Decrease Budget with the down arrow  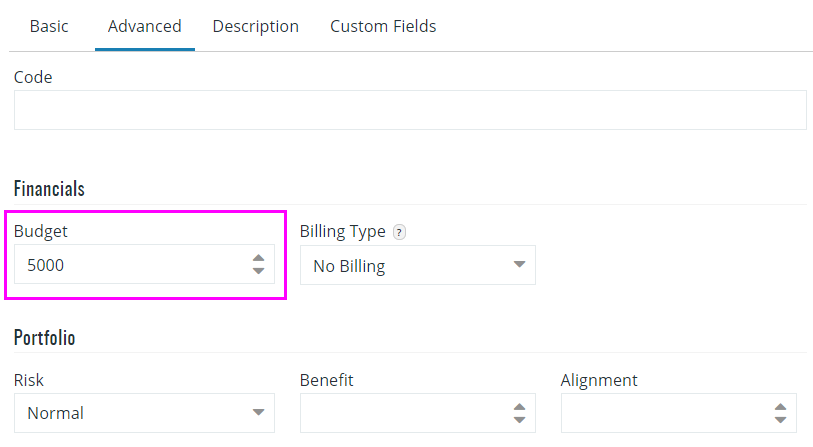258,271
